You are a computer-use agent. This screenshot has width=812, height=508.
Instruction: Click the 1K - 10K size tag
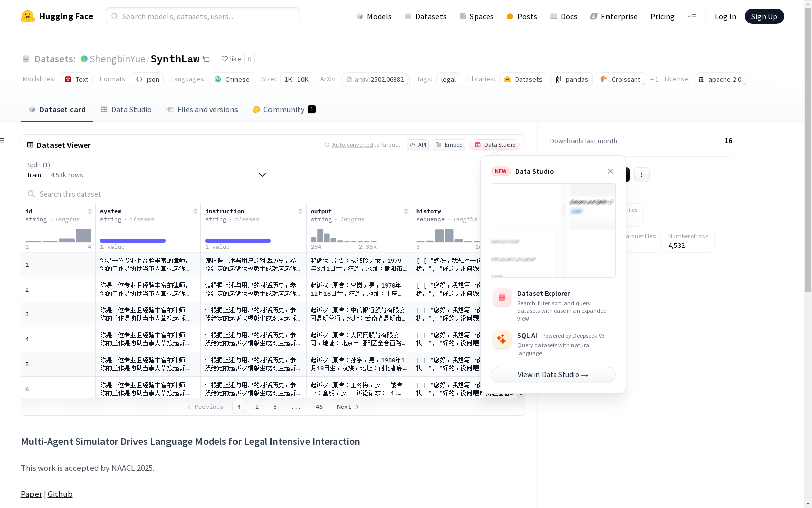296,79
